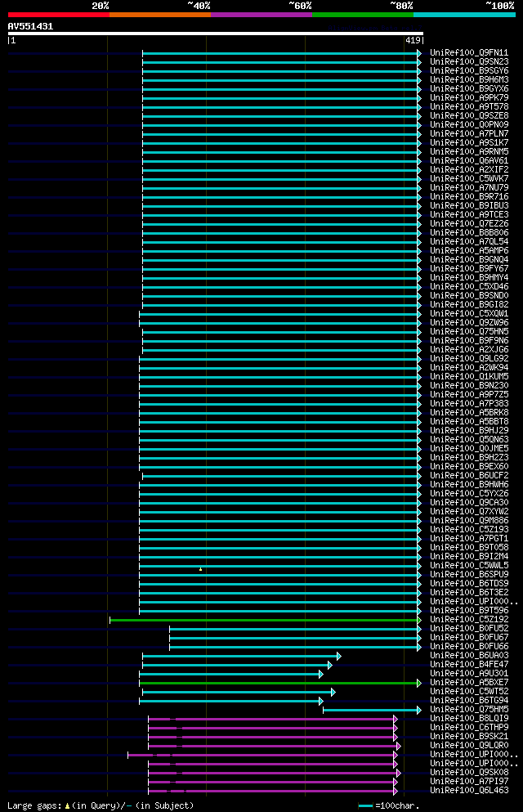Select the UniRef100_B9IBU3 label

[x=469, y=205]
